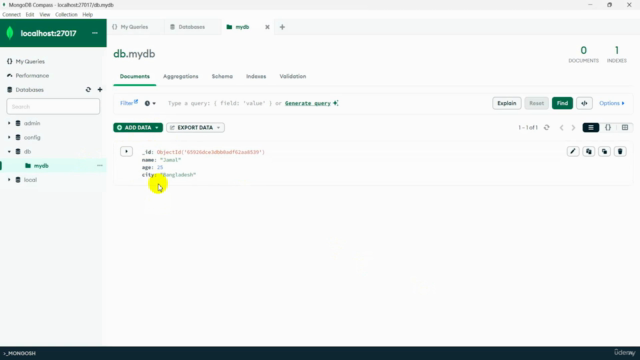Select the config database name
This screenshot has height=360, width=640.
click(x=32, y=138)
